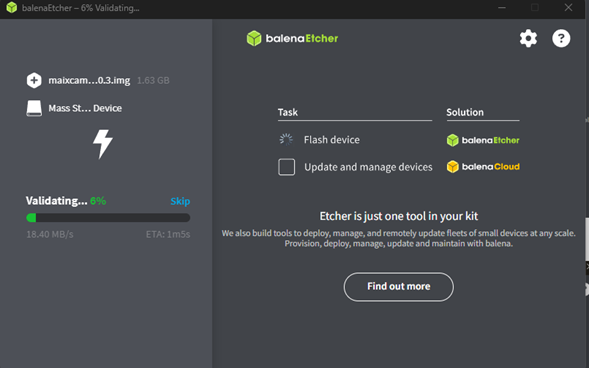Click the lightning bolt flash icon
The width and height of the screenshot is (589, 368).
click(103, 144)
